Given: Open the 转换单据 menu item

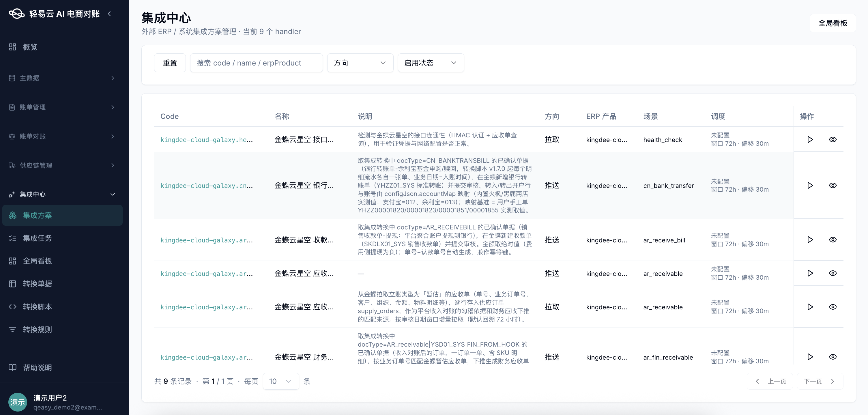Looking at the screenshot, I should click(x=62, y=284).
